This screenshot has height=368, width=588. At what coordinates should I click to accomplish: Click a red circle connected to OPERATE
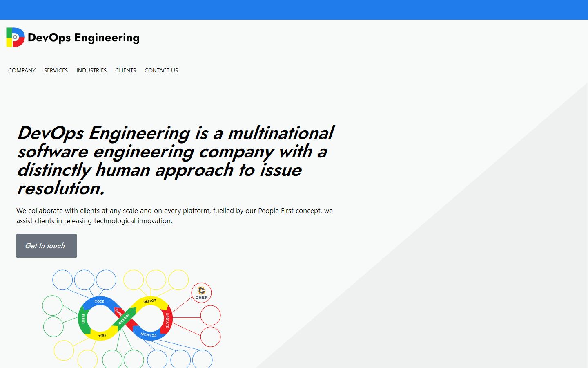point(210,315)
